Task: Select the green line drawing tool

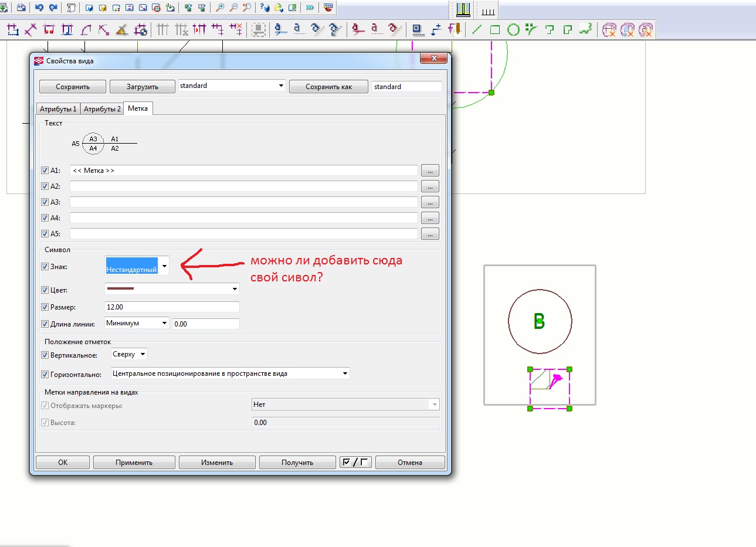Action: coord(477,29)
